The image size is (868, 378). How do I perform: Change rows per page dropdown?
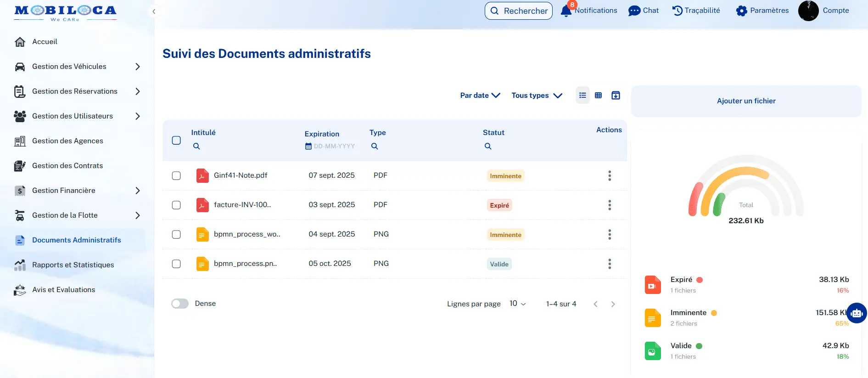pyautogui.click(x=517, y=304)
